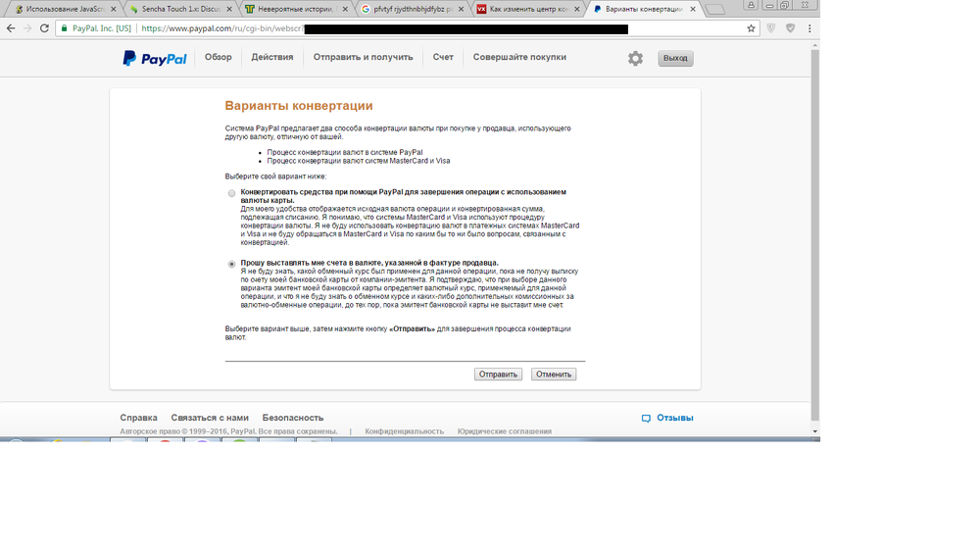This screenshot has width=980, height=551.
Task: Open the Chrome three-dot menu
Action: [809, 28]
